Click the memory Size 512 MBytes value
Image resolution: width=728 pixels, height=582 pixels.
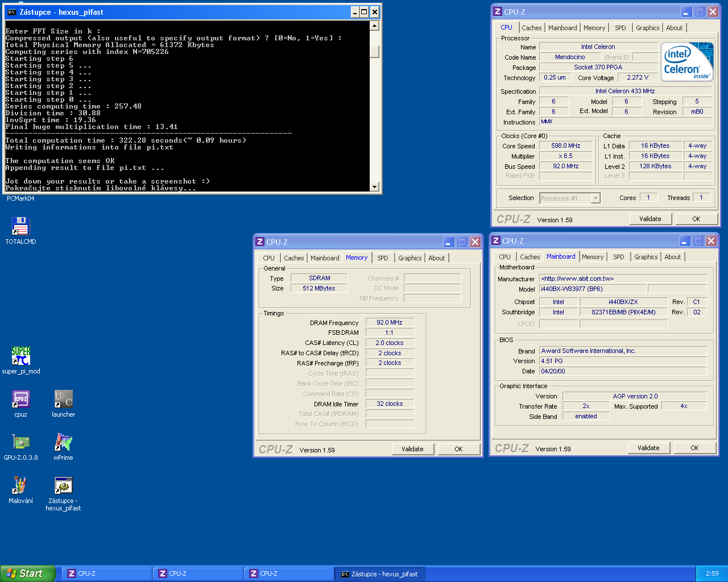(319, 288)
